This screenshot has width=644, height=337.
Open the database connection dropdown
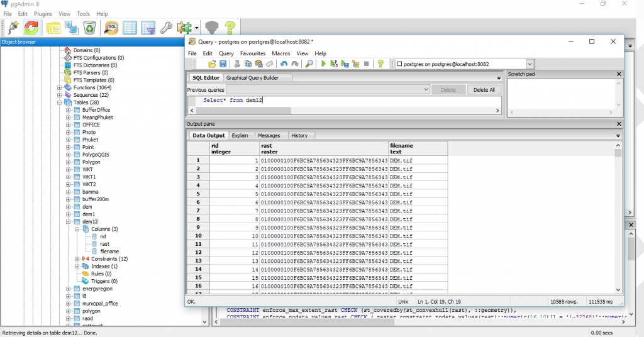click(x=530, y=64)
